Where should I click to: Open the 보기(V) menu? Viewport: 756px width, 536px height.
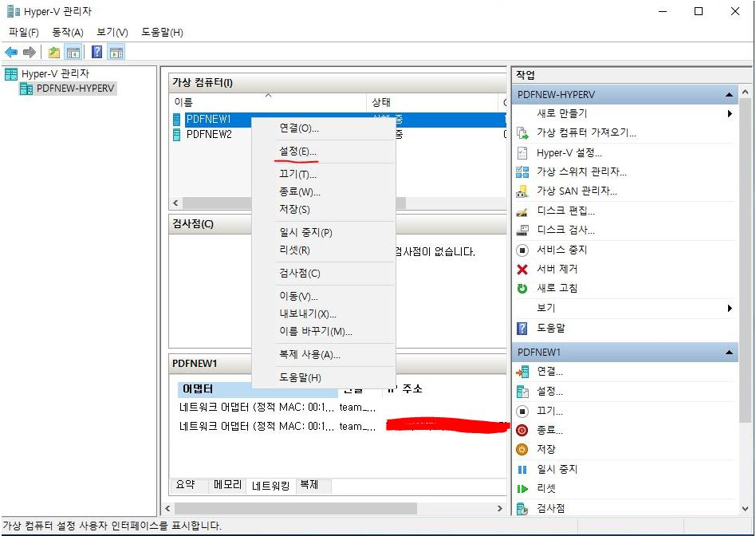click(112, 33)
